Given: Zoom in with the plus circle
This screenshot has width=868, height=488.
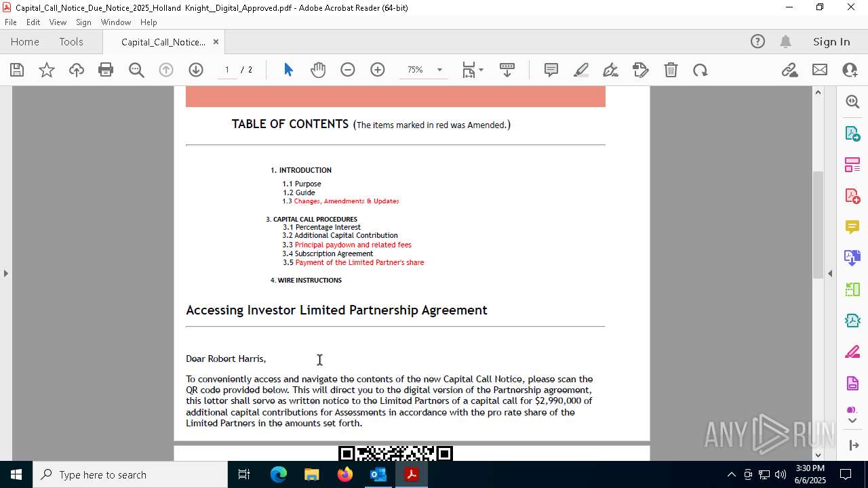Looking at the screenshot, I should pyautogui.click(x=378, y=70).
